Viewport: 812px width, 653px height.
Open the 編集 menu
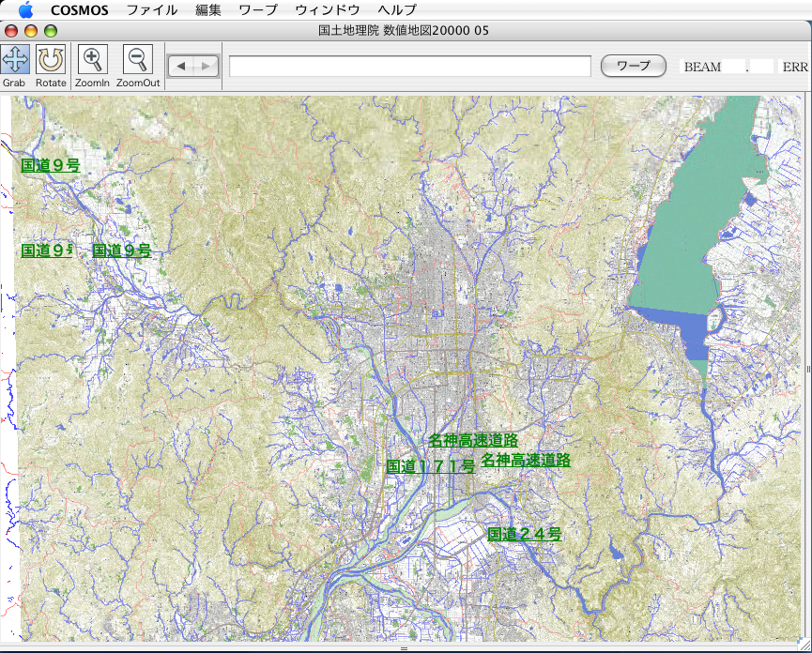(208, 9)
